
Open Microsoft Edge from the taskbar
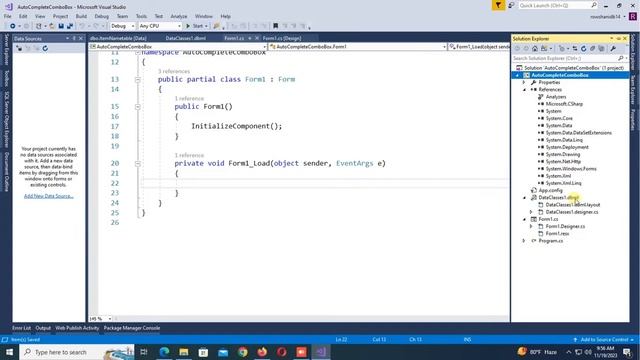[x=164, y=352]
